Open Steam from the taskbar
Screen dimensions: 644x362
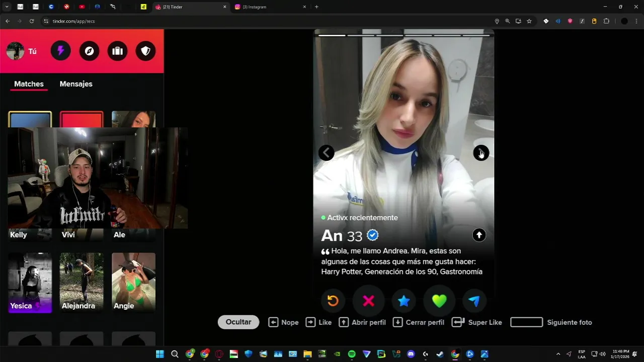[x=440, y=354]
